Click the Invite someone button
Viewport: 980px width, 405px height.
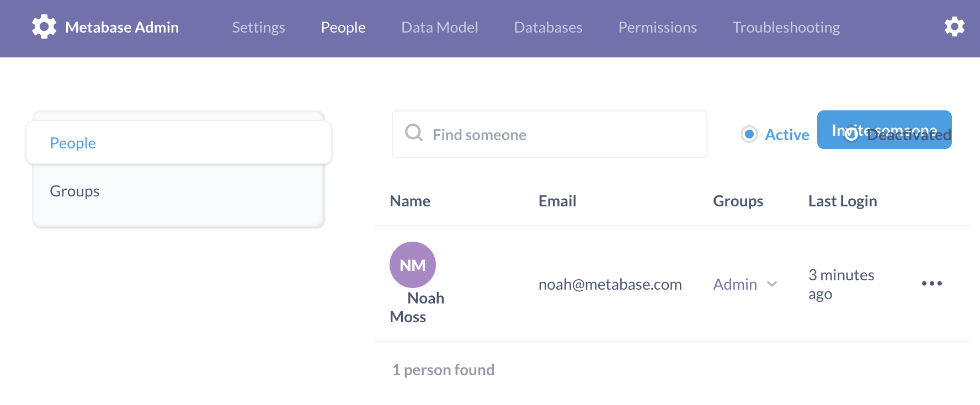tap(884, 130)
